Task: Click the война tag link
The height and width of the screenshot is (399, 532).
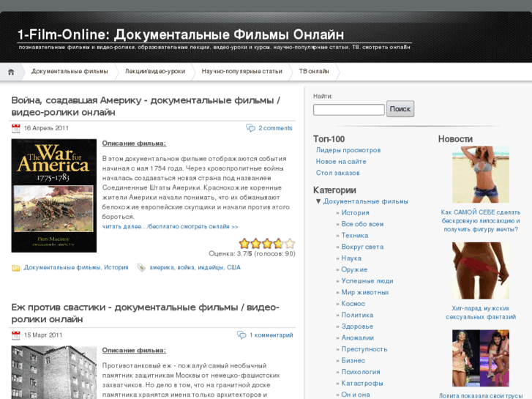Action: coord(186,267)
